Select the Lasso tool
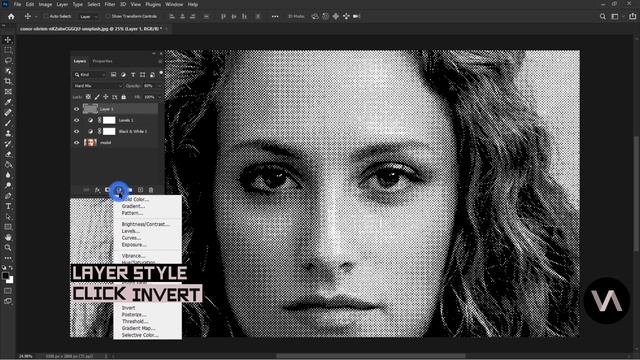This screenshot has height=360, width=640. pos(8,60)
